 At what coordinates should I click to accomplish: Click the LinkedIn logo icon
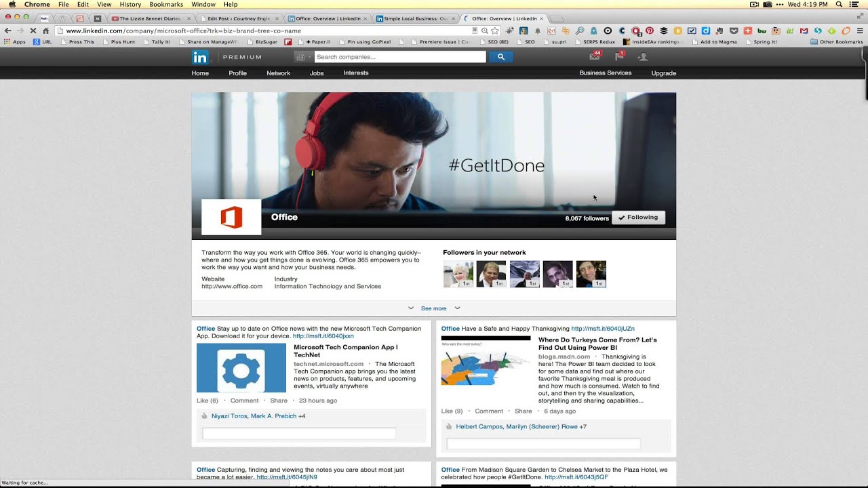tap(199, 57)
